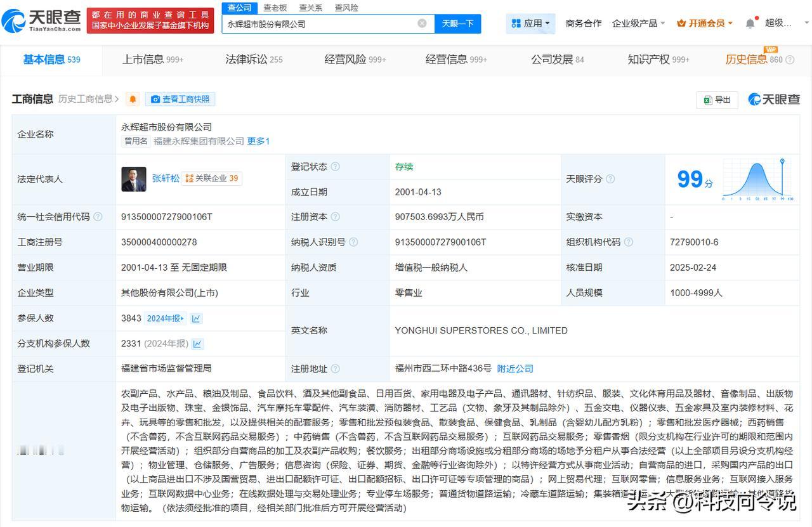Click the 天眼评分 distribution curve chart

[x=757, y=179]
